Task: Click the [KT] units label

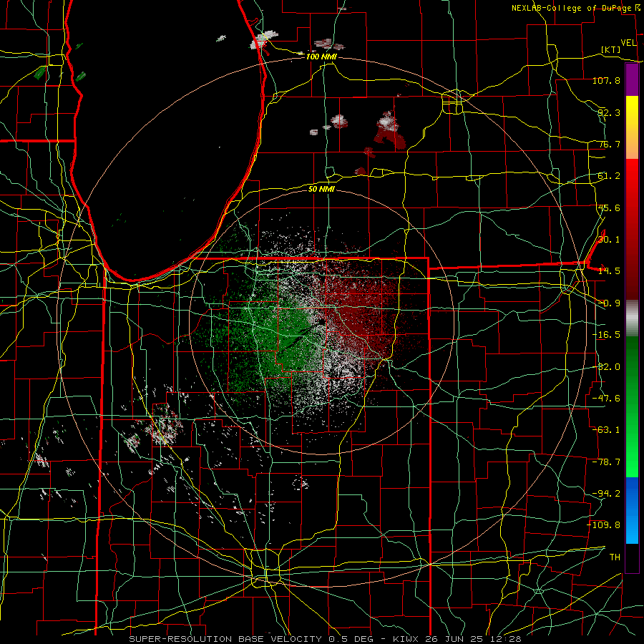Action: coord(611,49)
